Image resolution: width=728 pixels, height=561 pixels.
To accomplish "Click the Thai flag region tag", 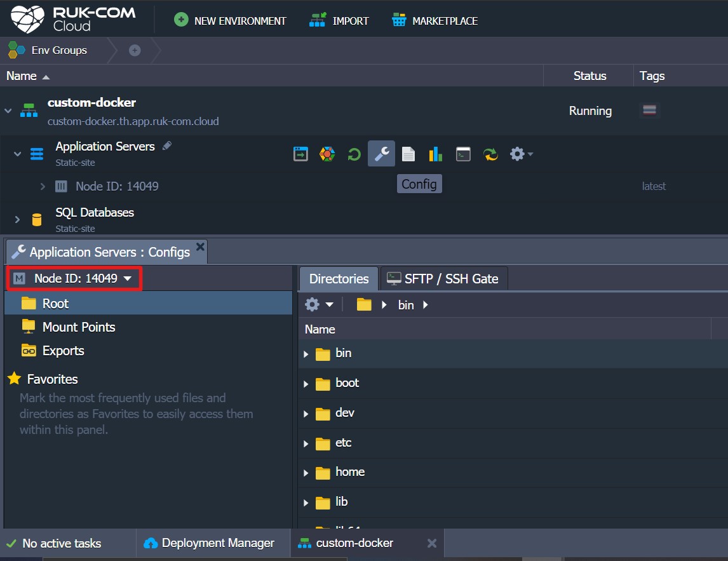I will click(649, 110).
